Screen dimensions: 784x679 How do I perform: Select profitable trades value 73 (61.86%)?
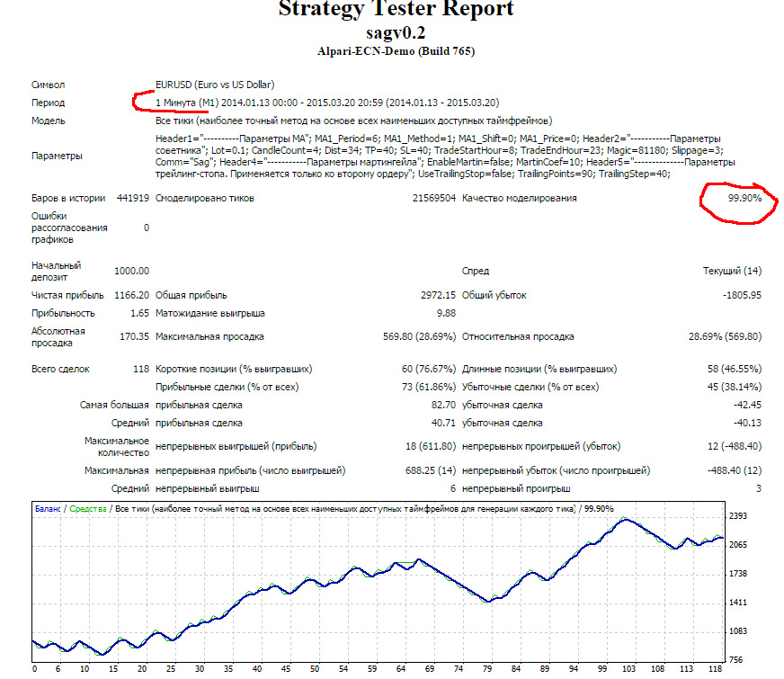429,387
